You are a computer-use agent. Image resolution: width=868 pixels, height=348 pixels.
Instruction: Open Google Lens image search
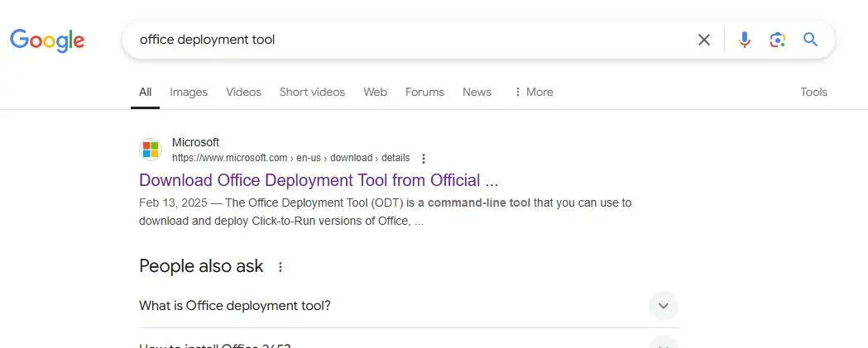[x=777, y=40]
